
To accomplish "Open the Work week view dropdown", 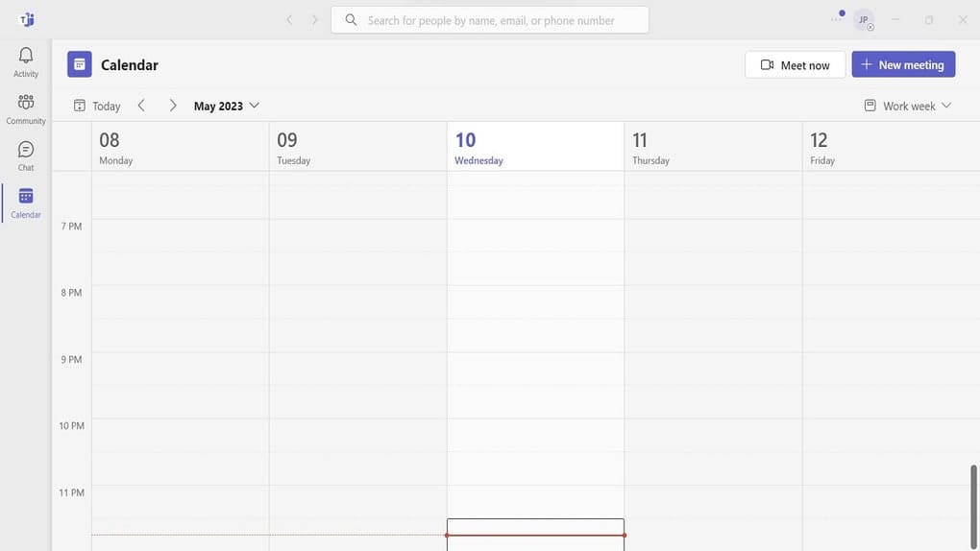I will [908, 106].
